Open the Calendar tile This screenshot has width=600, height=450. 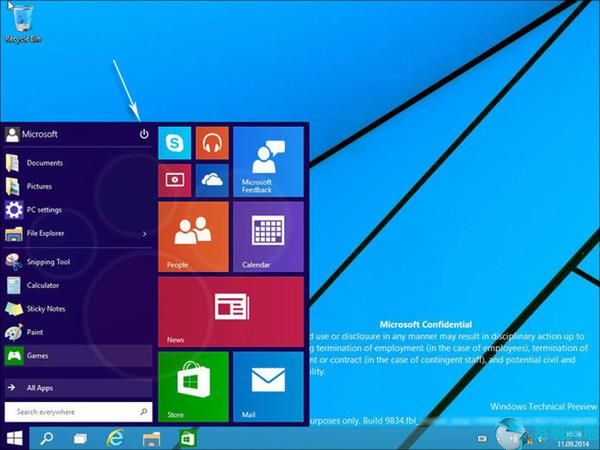tap(268, 237)
